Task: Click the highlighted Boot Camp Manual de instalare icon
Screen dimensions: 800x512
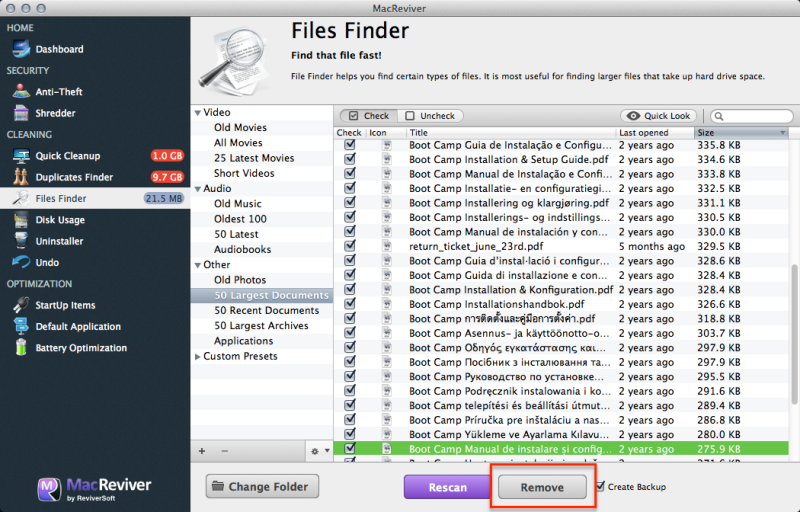Action: coord(387,449)
